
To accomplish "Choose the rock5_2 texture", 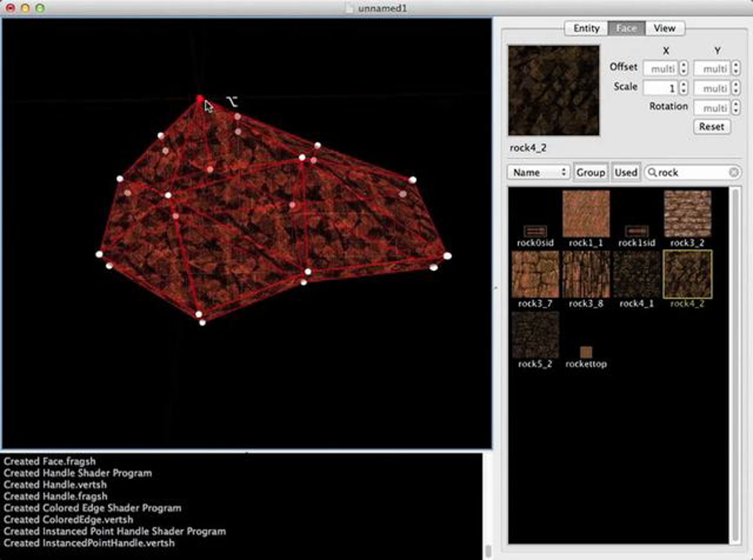I will (x=535, y=335).
